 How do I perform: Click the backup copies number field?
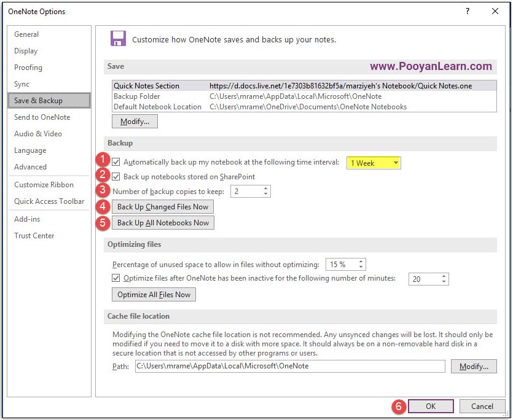tap(246, 192)
